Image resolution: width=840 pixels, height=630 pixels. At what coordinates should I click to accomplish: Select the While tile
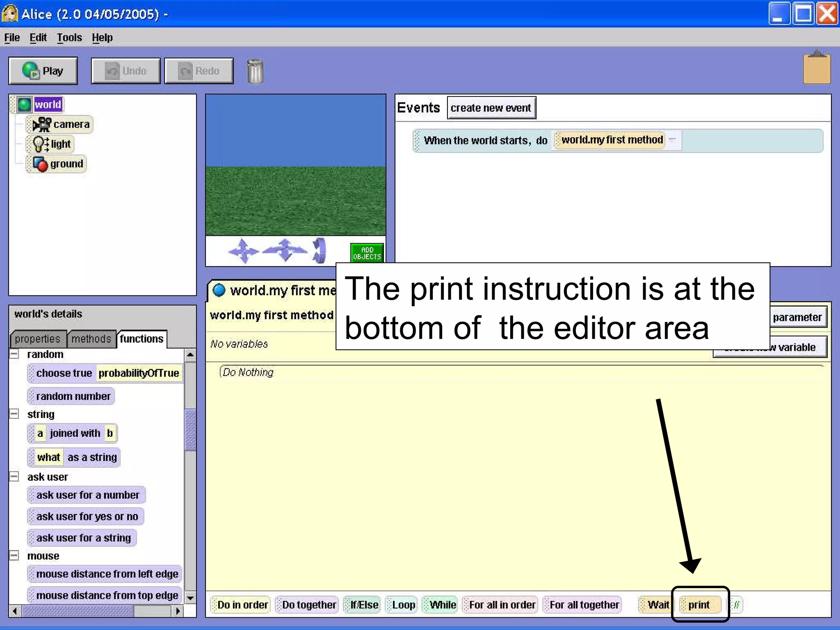440,605
